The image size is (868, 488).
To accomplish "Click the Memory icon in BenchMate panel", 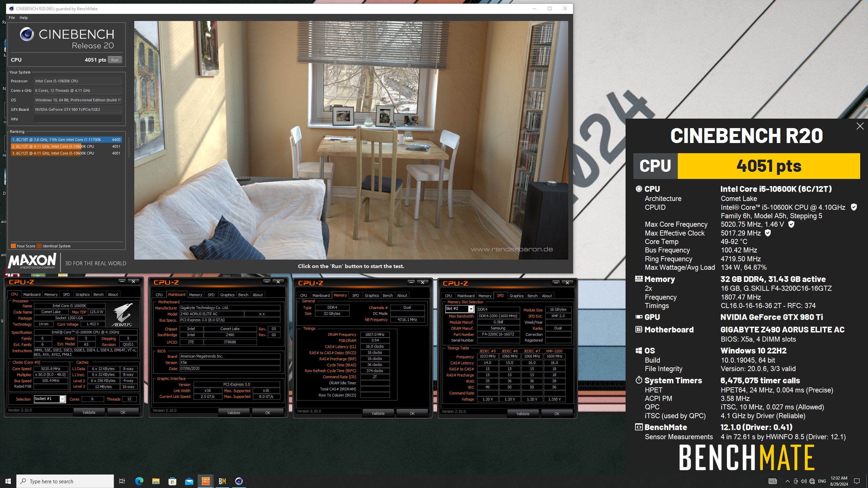I will pos(639,279).
